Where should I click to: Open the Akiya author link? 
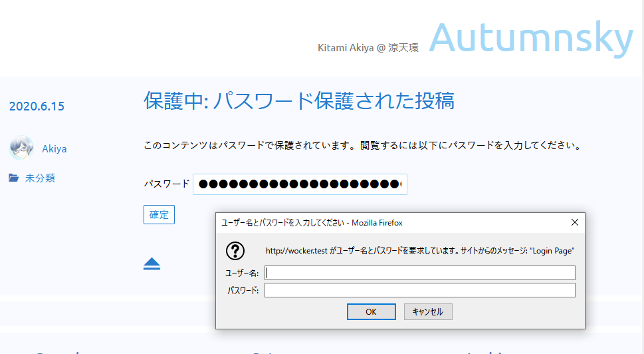pyautogui.click(x=54, y=149)
